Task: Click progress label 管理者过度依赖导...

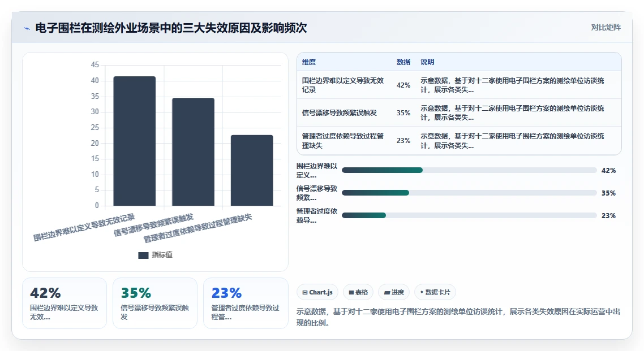Action: coord(317,216)
